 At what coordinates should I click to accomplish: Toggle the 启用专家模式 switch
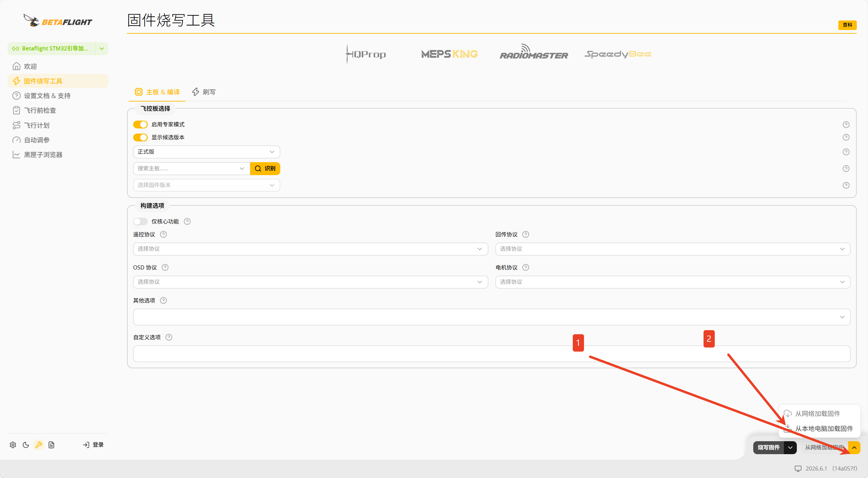pos(140,124)
